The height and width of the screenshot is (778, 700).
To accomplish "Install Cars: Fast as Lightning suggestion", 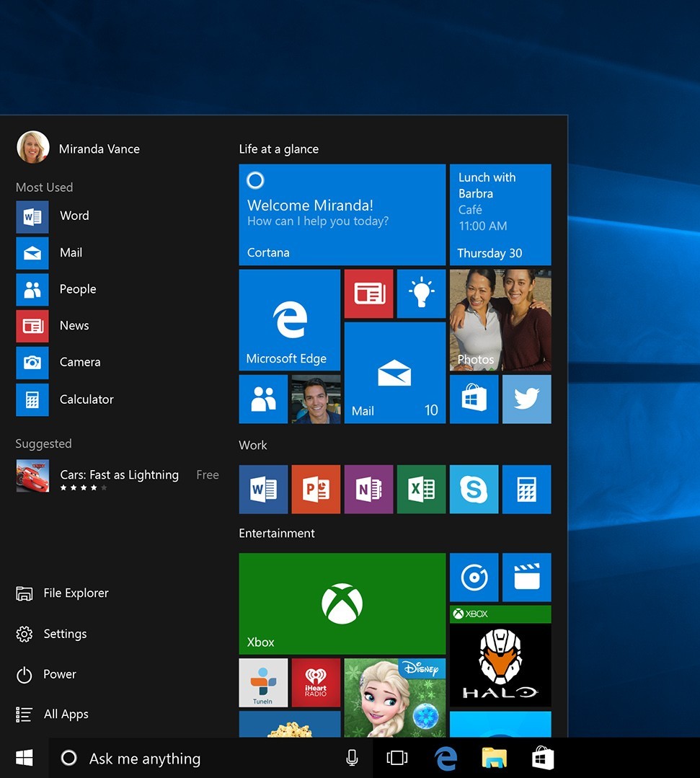I will tap(119, 475).
